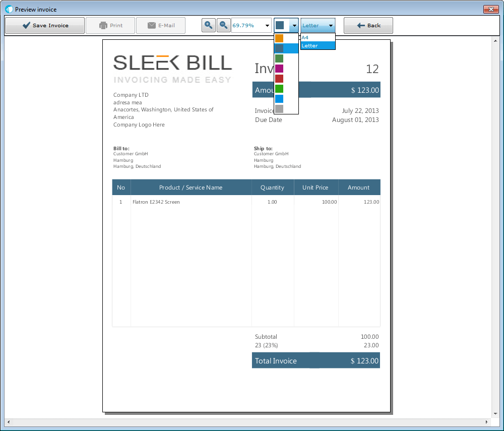Click the zoom out magnifier icon
The height and width of the screenshot is (431, 504).
coord(223,25)
